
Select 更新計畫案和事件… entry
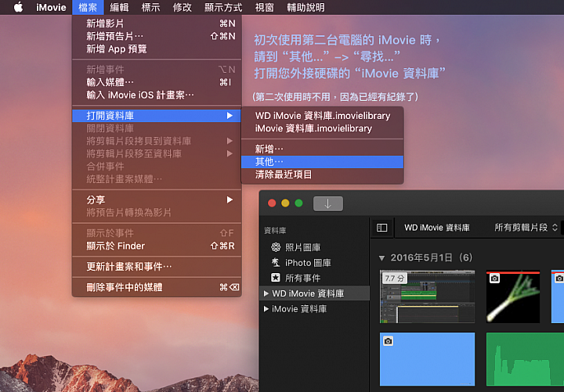tap(157, 267)
